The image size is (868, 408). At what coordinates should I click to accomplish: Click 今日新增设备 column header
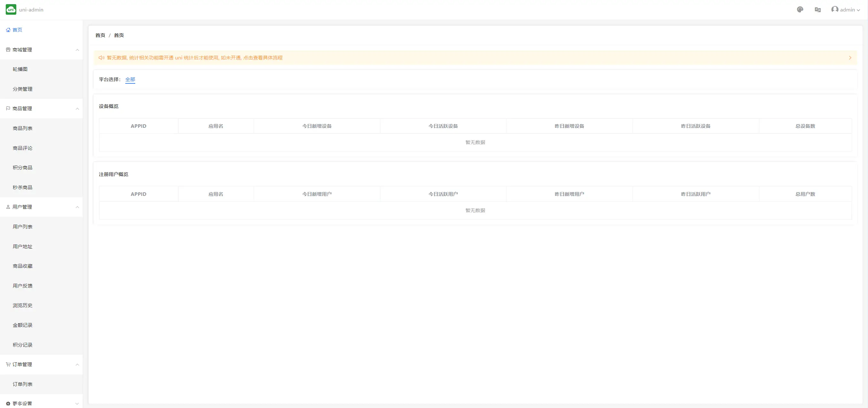317,126
